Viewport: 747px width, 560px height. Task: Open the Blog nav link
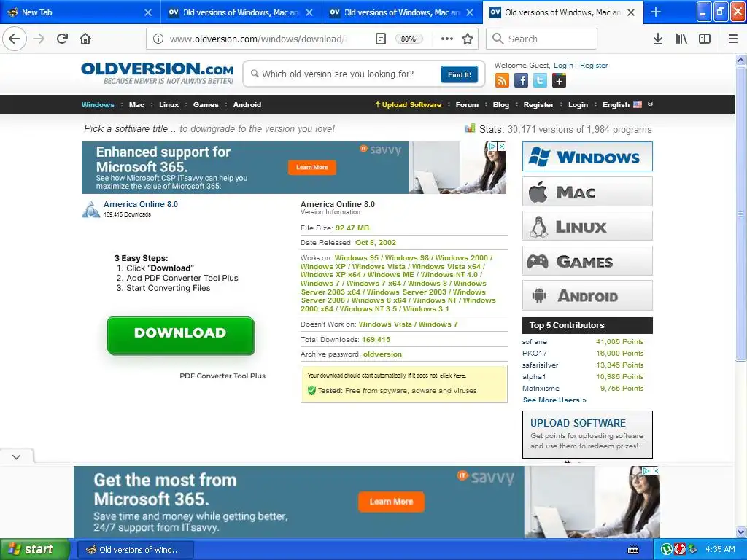click(x=500, y=105)
